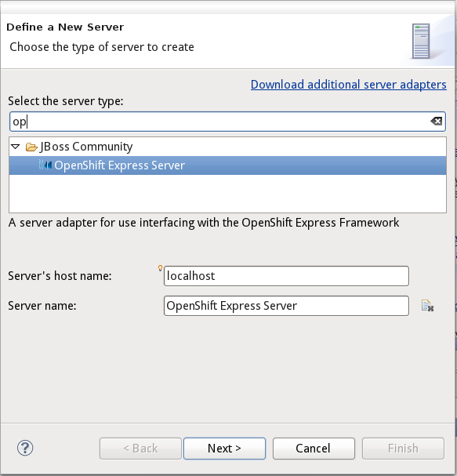Collapse the JBoss Community tree node
Viewport: 457px width, 476px height.
(x=15, y=147)
